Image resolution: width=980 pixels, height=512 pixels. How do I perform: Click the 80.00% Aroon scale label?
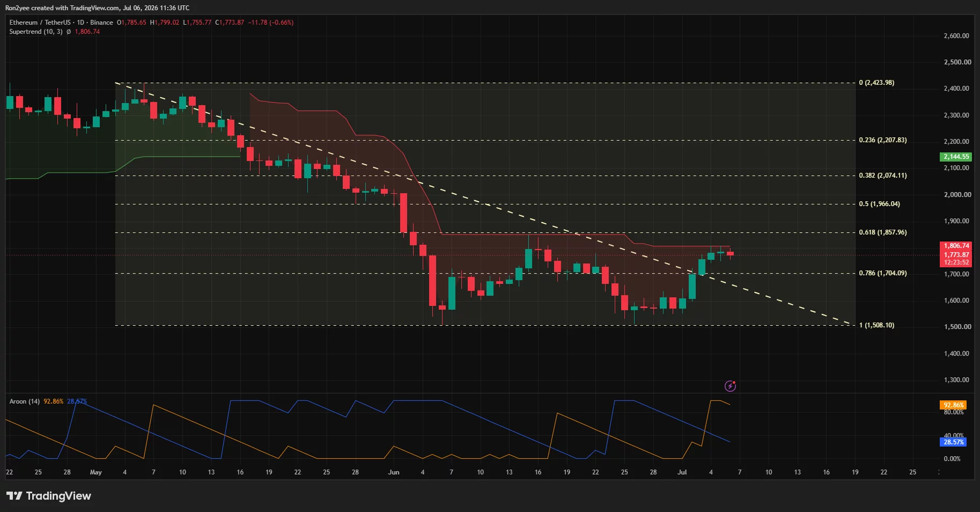pyautogui.click(x=954, y=412)
